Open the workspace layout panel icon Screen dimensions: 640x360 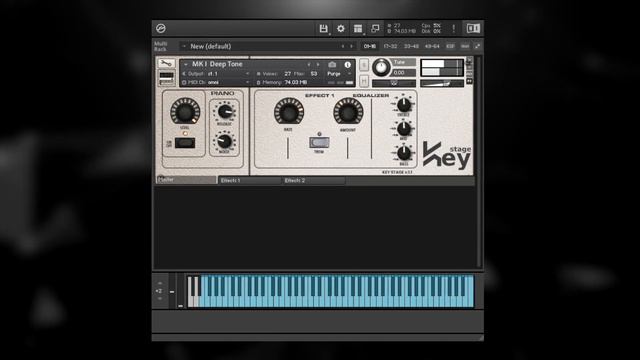pos(358,29)
